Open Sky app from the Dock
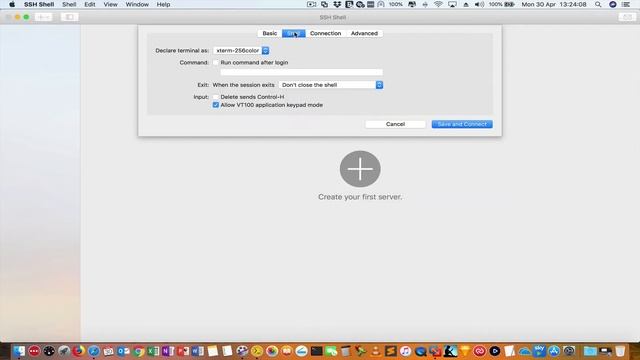Image resolution: width=640 pixels, height=360 pixels. [x=539, y=351]
